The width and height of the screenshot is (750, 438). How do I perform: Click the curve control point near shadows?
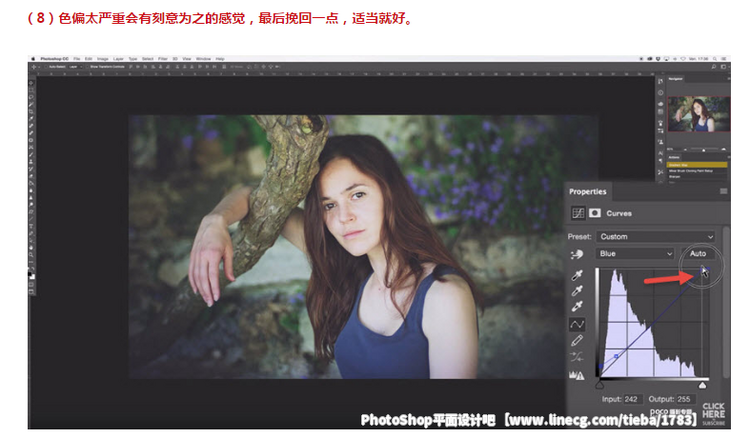(x=616, y=356)
